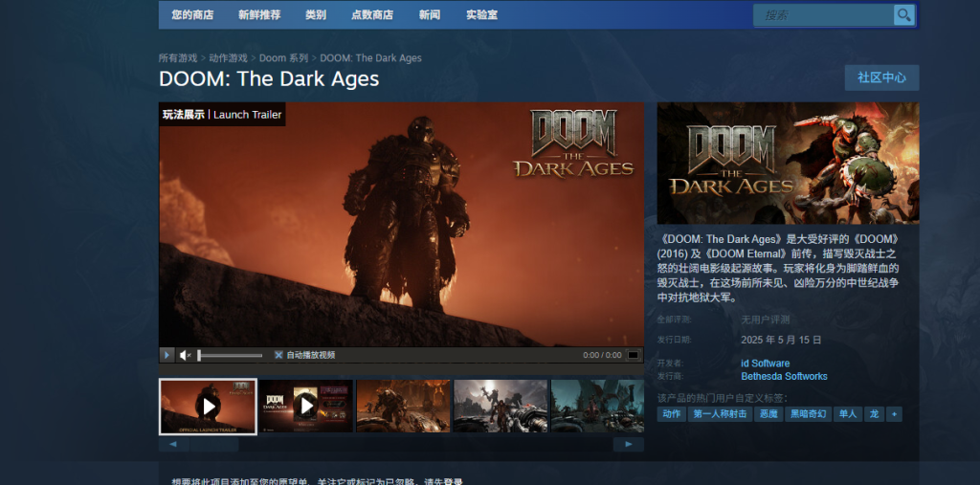Viewport: 980px width, 485px height.
Task: Click the search magnifier icon
Action: pos(903,15)
